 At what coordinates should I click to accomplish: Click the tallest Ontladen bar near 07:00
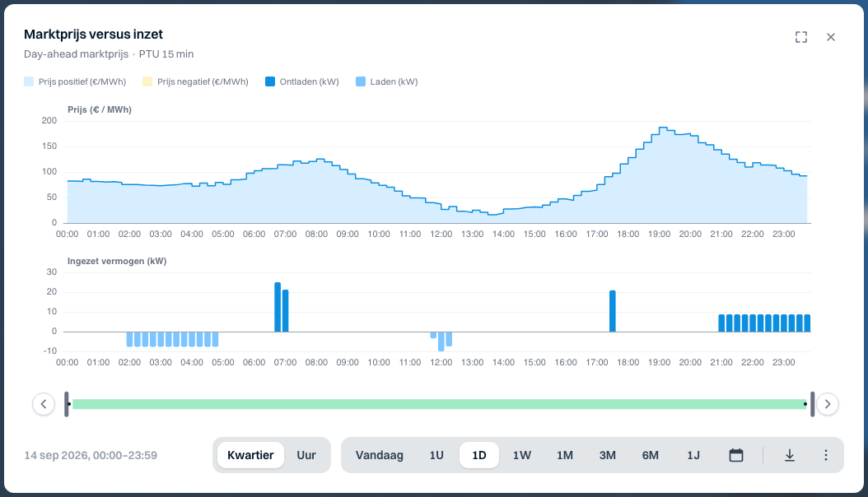278,308
